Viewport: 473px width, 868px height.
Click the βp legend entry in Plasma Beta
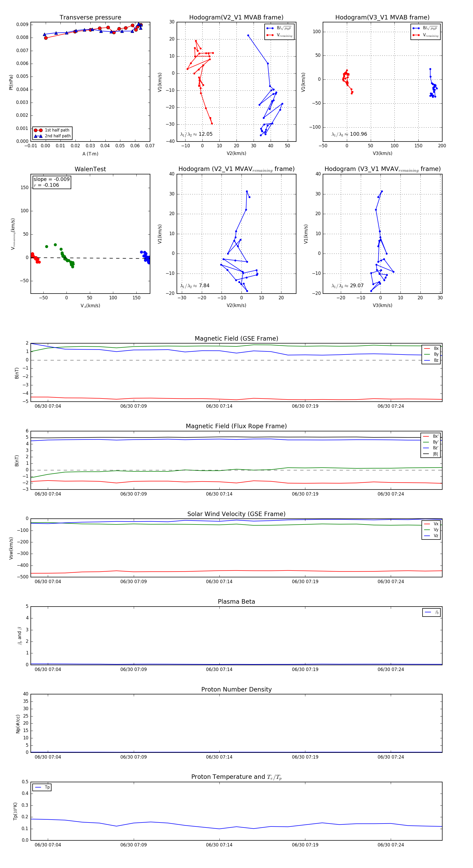437,613
